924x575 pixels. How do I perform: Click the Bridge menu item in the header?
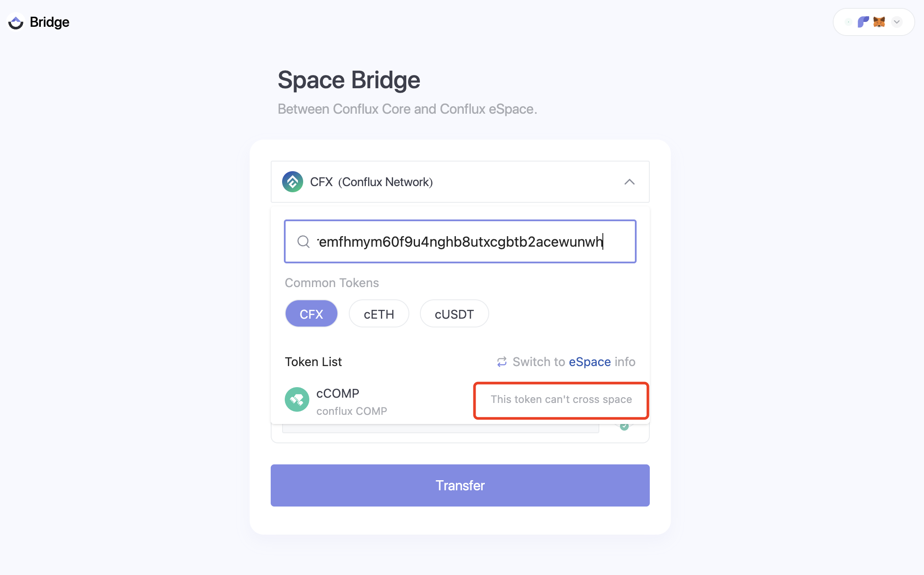click(49, 22)
